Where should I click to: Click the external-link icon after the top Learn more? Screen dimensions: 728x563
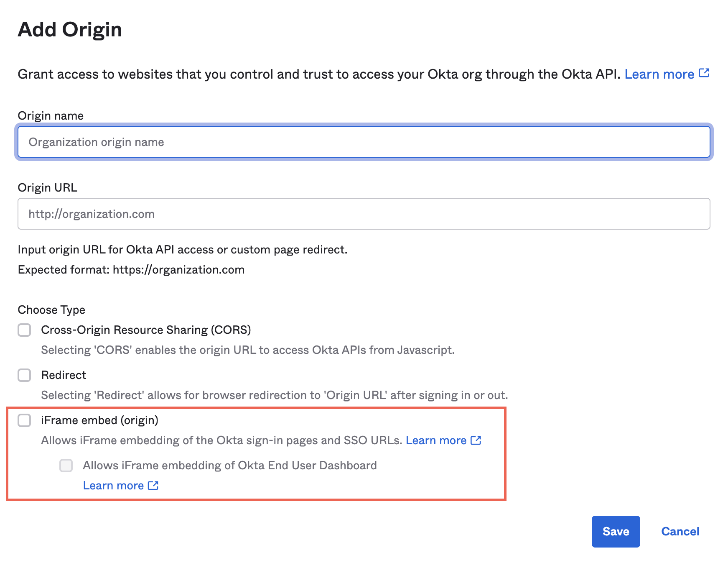[704, 73]
